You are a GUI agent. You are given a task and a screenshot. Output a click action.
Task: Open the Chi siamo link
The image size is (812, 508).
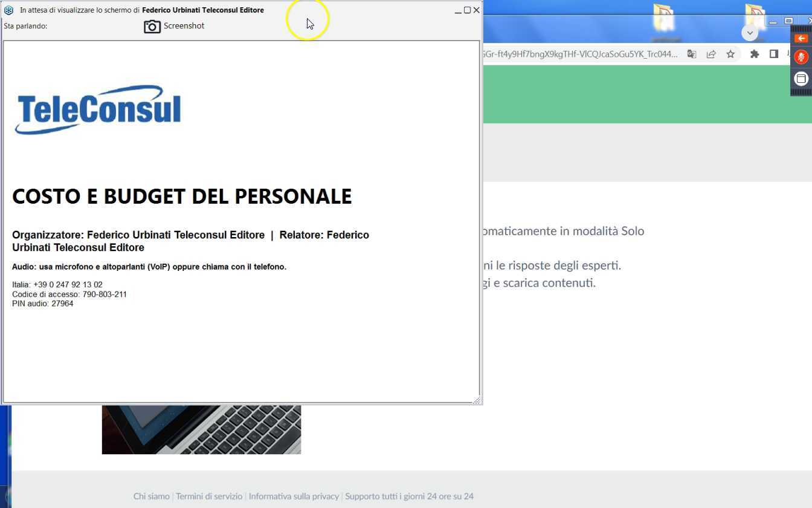click(x=151, y=496)
